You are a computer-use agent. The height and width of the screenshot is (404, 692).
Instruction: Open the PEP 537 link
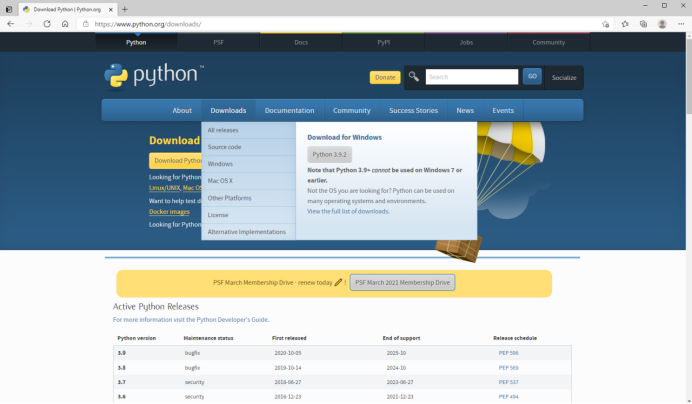click(x=508, y=382)
